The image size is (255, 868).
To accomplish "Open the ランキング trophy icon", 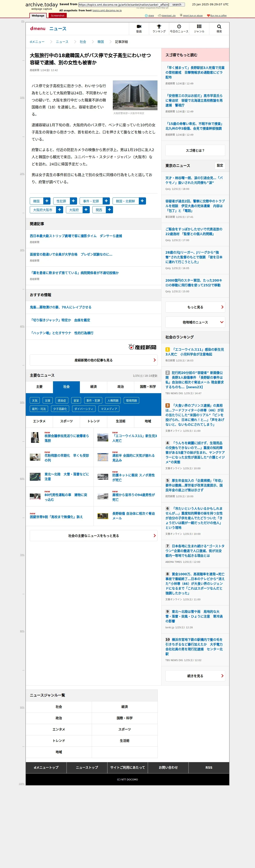I will [x=159, y=27].
